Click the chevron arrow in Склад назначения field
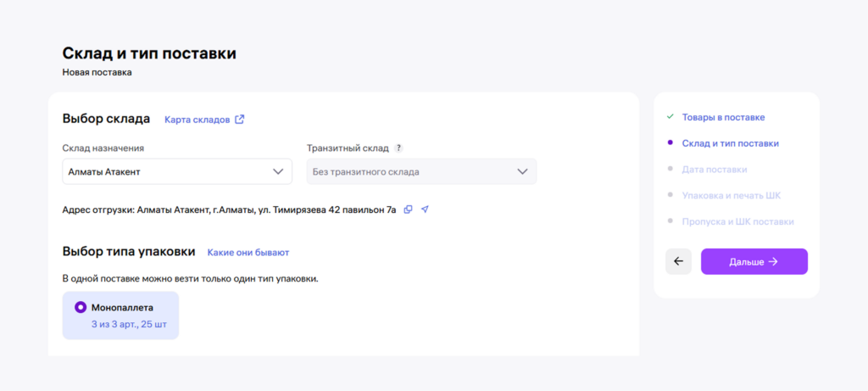This screenshot has width=868, height=391. [278, 172]
